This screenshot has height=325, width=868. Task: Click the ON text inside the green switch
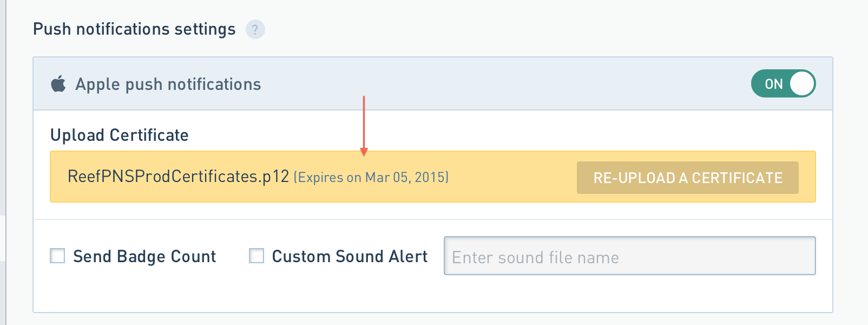773,84
